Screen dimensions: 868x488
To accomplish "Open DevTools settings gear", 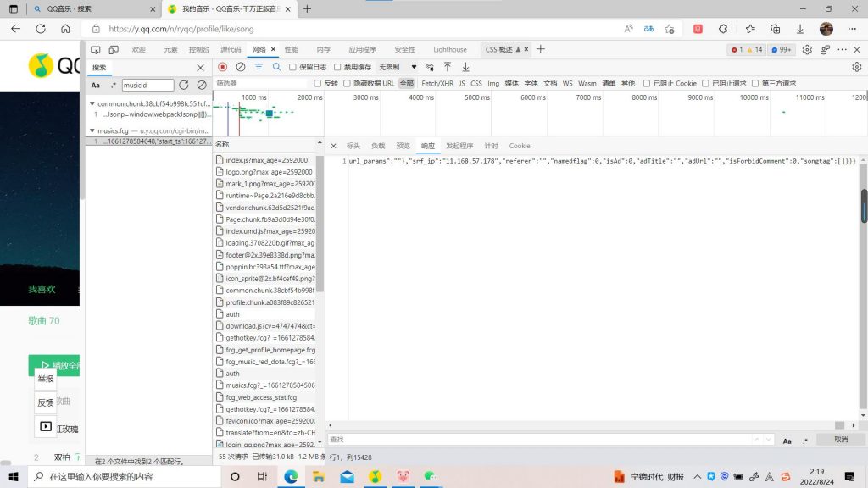I will point(807,50).
